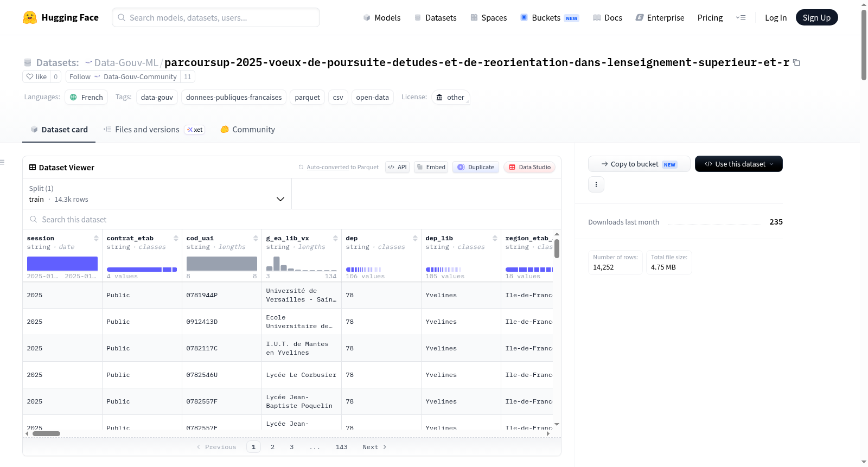Click follower count 11
The image size is (868, 467).
(x=188, y=76)
